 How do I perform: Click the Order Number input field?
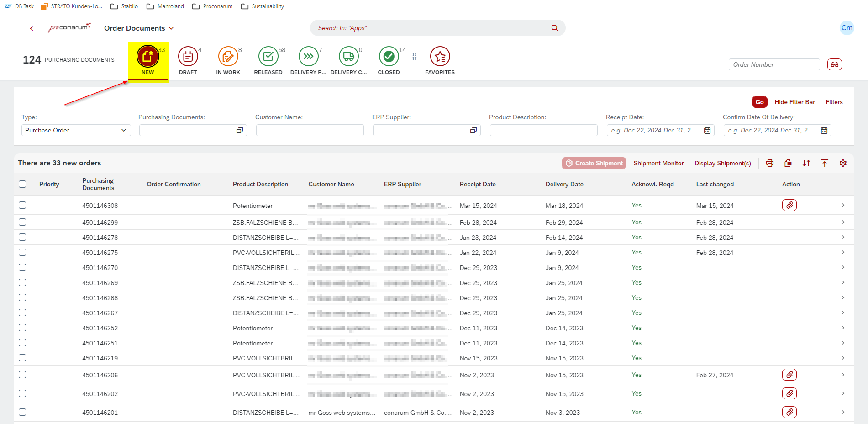point(774,64)
